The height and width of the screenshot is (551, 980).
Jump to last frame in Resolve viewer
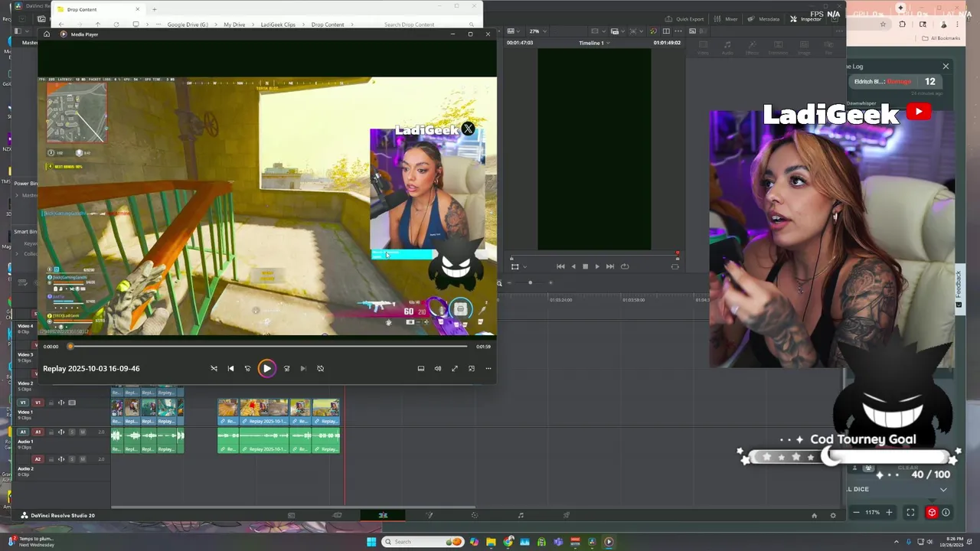609,266
